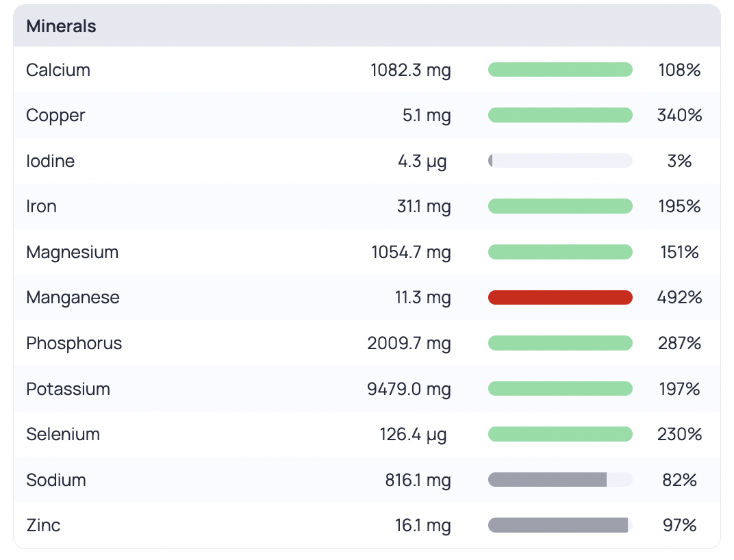Click the gray Sodium progress bar
734x560 pixels.
[x=560, y=479]
